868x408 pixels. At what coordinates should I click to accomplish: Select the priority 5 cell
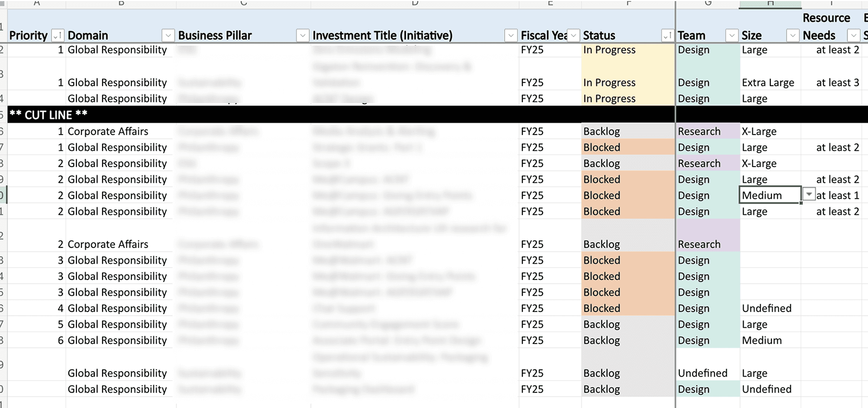click(x=36, y=324)
